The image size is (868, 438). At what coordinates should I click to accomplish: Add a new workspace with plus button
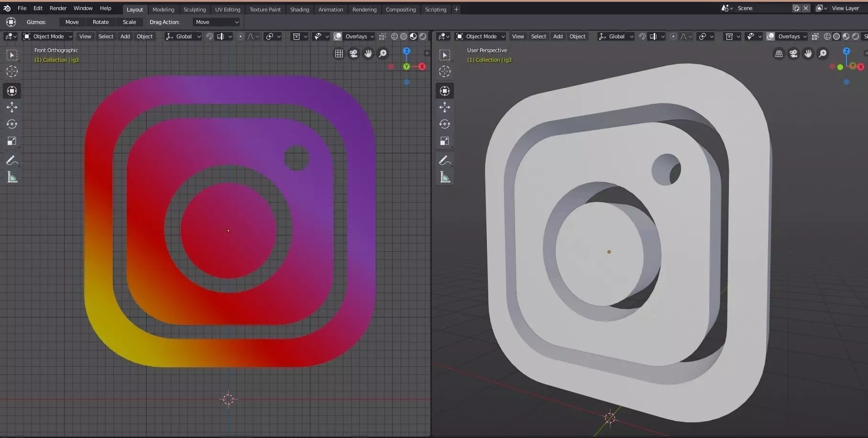tap(456, 9)
